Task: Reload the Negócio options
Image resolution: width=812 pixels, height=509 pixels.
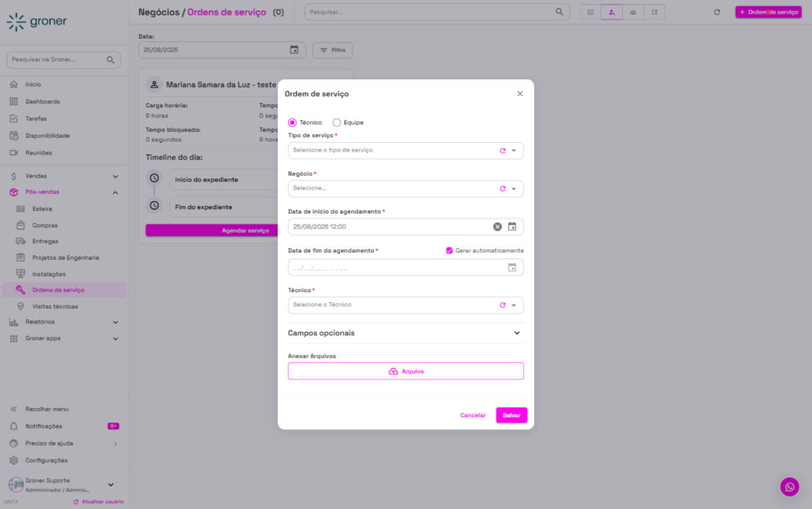Action: click(x=503, y=188)
